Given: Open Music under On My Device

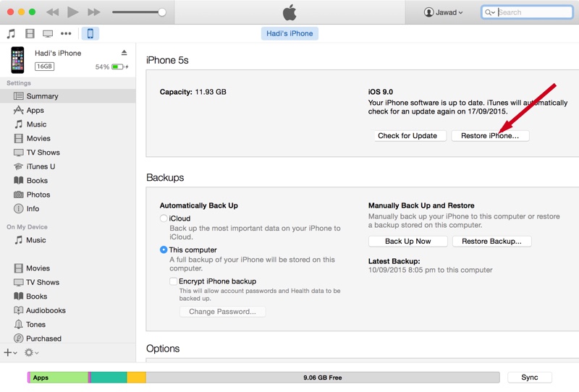Looking at the screenshot, I should point(68,240).
